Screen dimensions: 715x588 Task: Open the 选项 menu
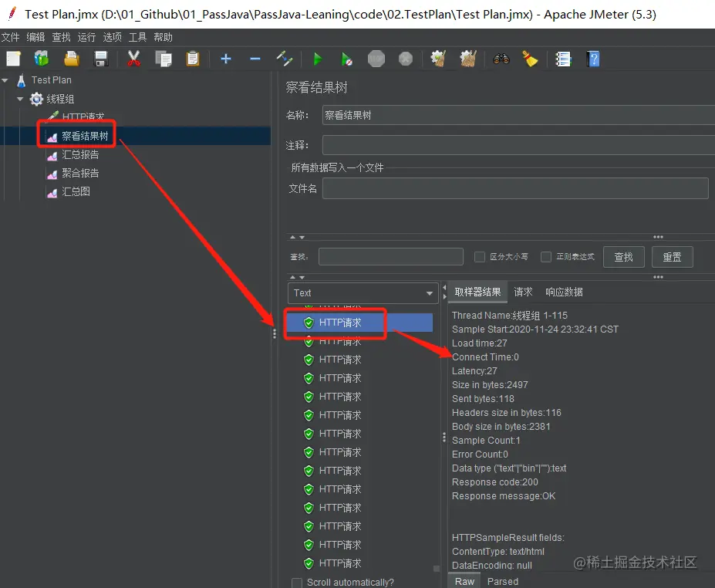click(112, 37)
